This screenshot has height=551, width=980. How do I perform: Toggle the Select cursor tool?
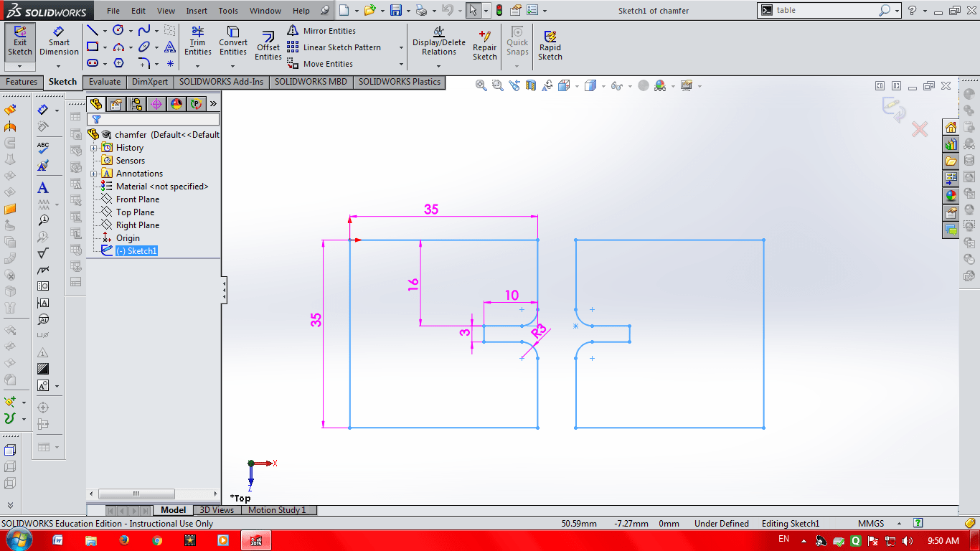(x=472, y=11)
